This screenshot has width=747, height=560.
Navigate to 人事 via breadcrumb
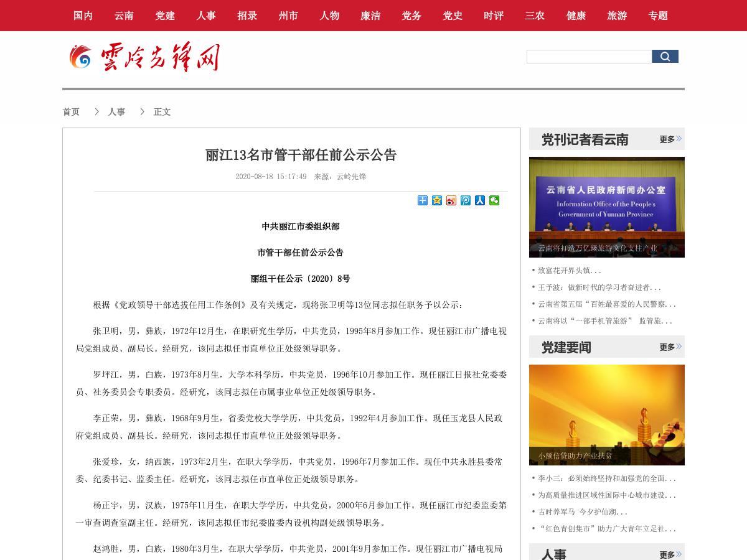coord(116,111)
